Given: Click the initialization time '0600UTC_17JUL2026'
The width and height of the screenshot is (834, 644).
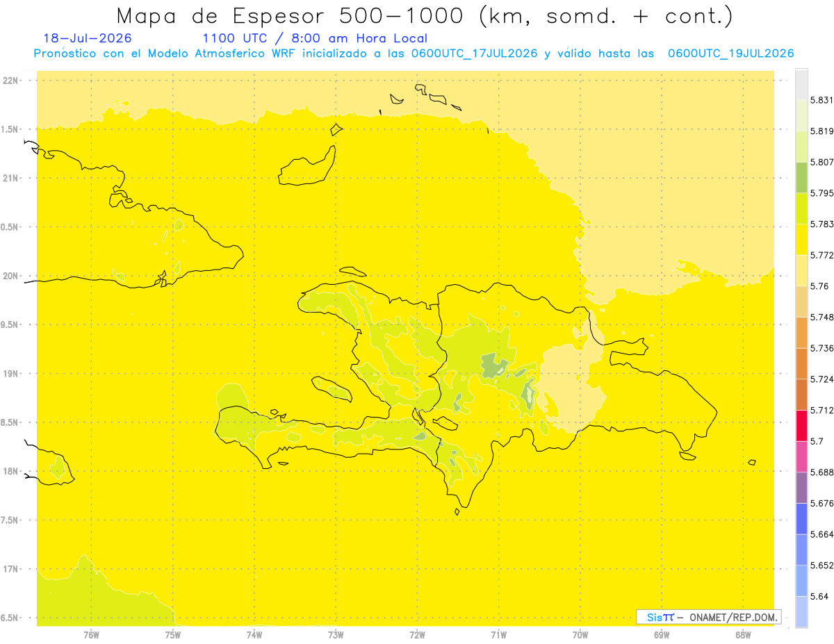Looking at the screenshot, I should 474,53.
